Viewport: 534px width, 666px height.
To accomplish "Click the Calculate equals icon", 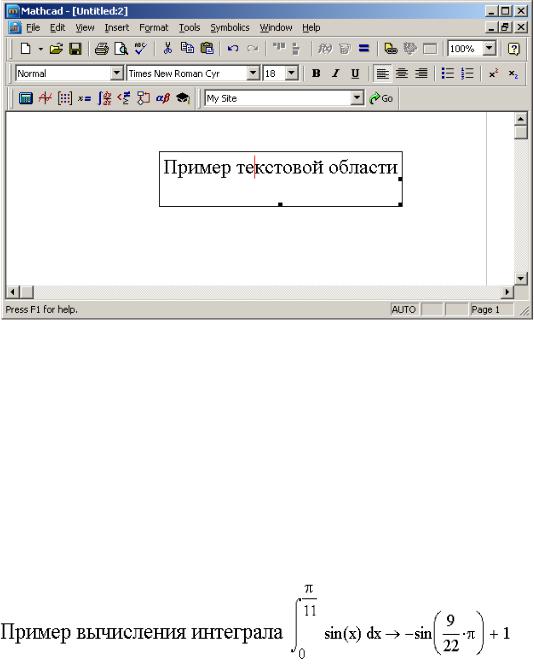I will [364, 48].
